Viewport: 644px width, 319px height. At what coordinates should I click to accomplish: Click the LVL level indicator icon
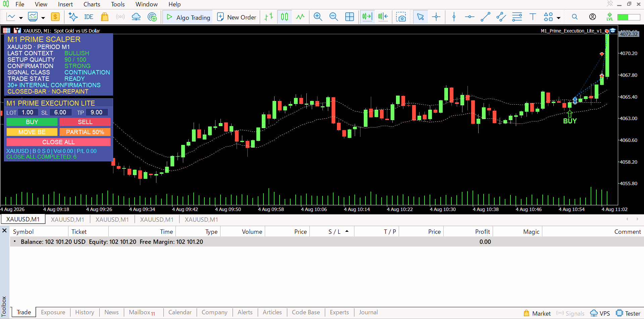pos(610,17)
